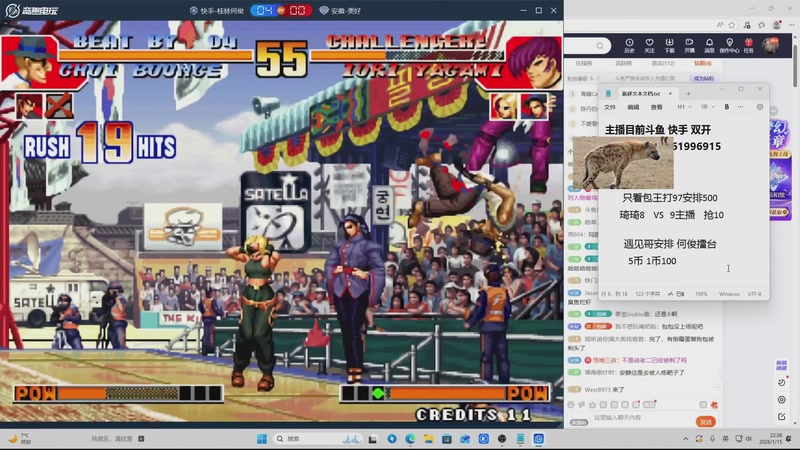
Task: Open the history clock icon in side float bar
Action: 782,383
